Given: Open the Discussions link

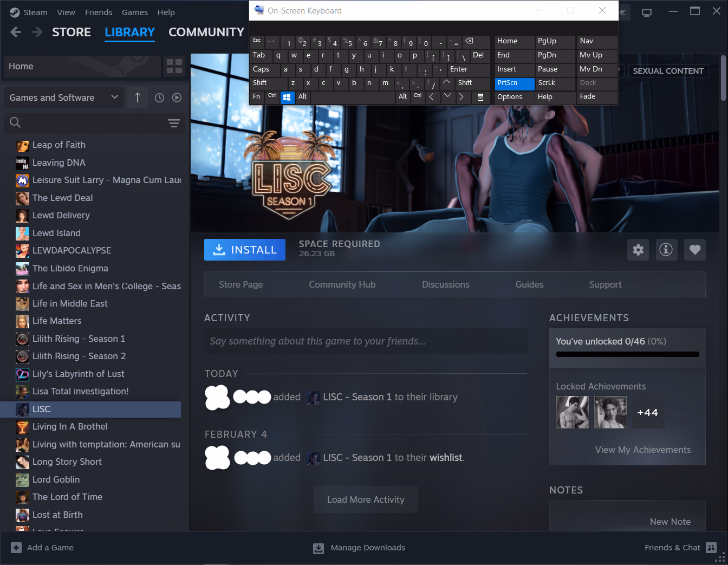Looking at the screenshot, I should 446,284.
